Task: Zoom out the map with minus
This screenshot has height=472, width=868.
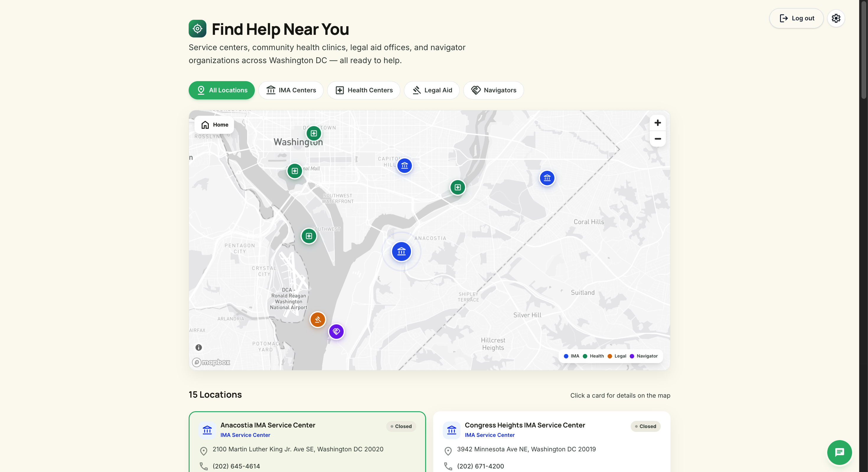Action: (x=657, y=139)
